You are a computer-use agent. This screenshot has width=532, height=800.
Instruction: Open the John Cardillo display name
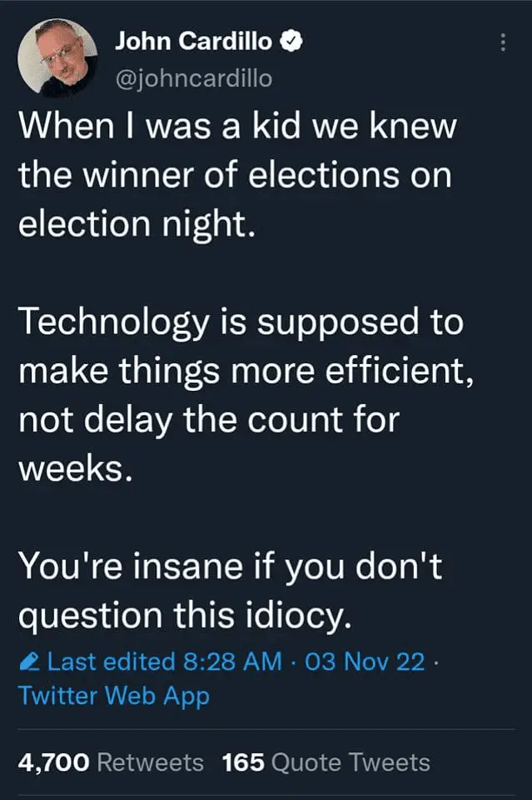[195, 42]
